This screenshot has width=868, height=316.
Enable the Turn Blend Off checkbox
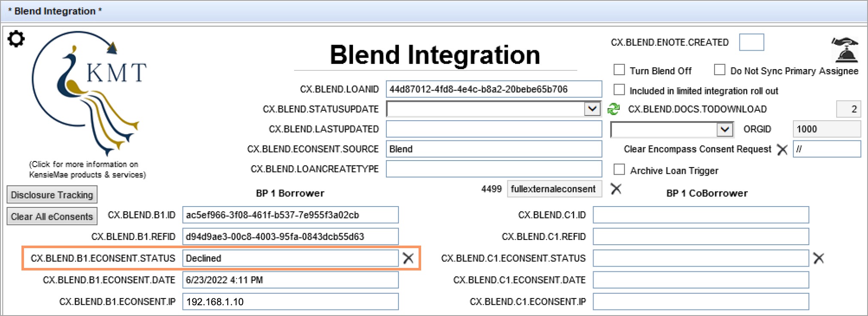[x=619, y=70]
